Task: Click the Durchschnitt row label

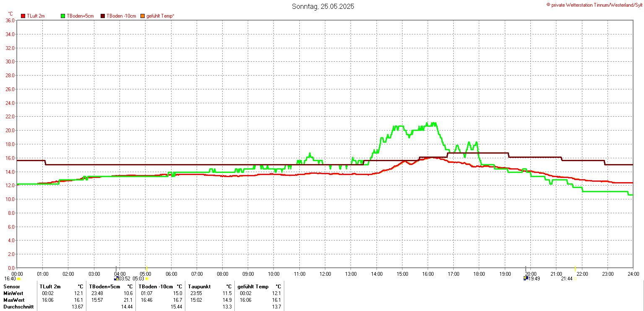Action: click(18, 307)
